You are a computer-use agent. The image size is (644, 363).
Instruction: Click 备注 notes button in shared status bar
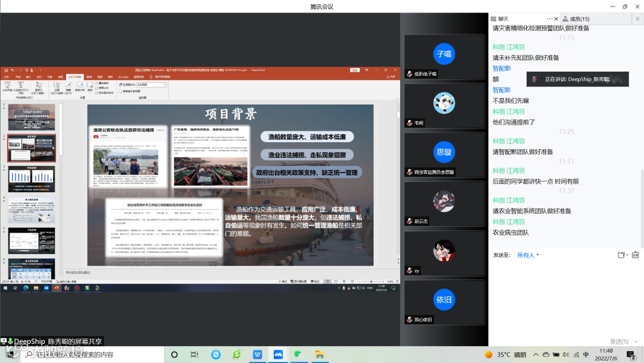283,282
